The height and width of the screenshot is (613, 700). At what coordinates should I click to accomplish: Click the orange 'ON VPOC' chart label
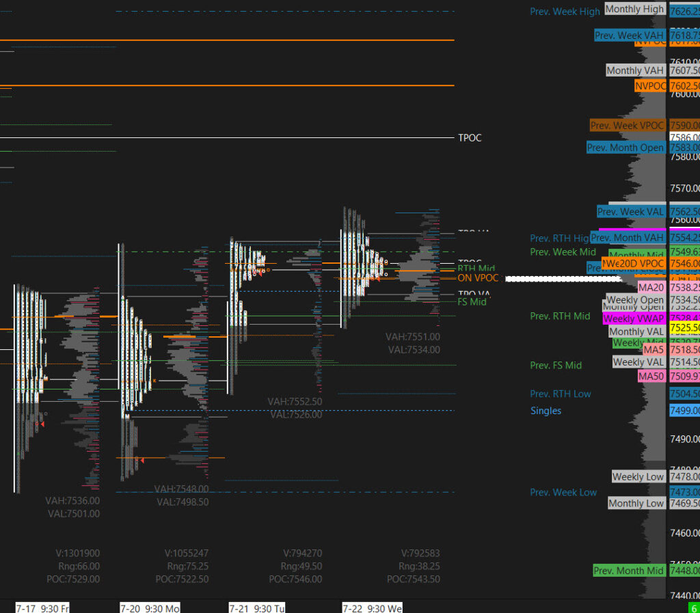tap(478, 278)
